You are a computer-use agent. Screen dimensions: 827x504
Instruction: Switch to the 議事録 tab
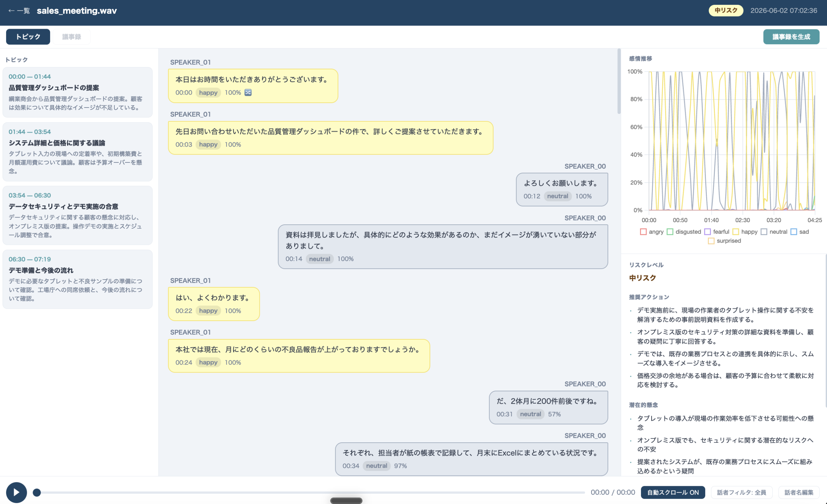pyautogui.click(x=71, y=36)
